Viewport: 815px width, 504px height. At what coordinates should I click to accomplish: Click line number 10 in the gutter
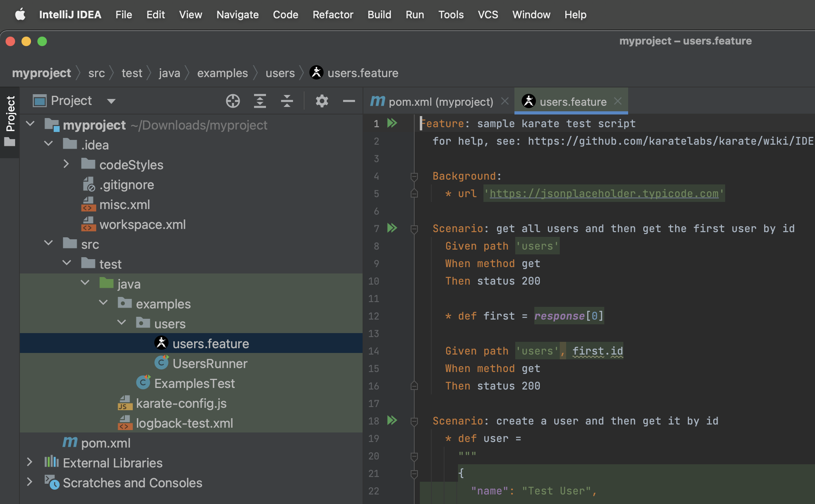[x=373, y=281]
